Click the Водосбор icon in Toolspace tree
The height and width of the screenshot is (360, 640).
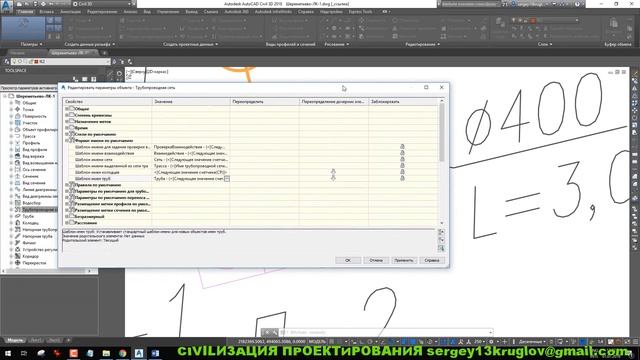pos(18,202)
